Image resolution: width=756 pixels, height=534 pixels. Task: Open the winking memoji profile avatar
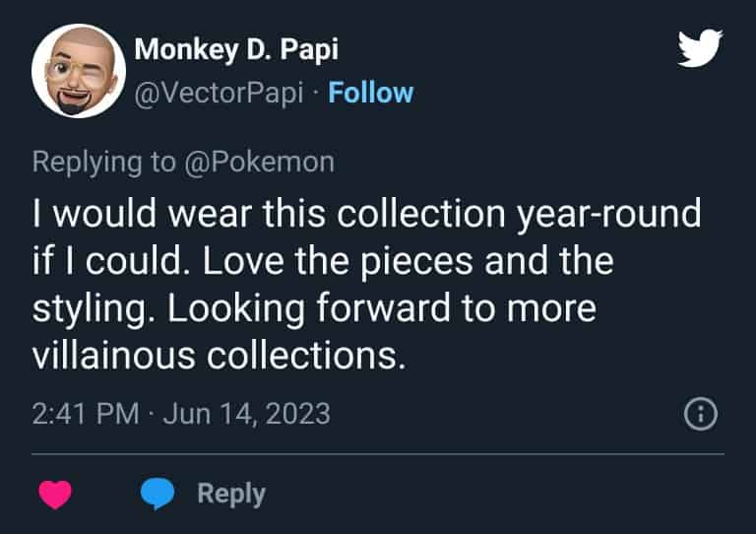tap(79, 70)
